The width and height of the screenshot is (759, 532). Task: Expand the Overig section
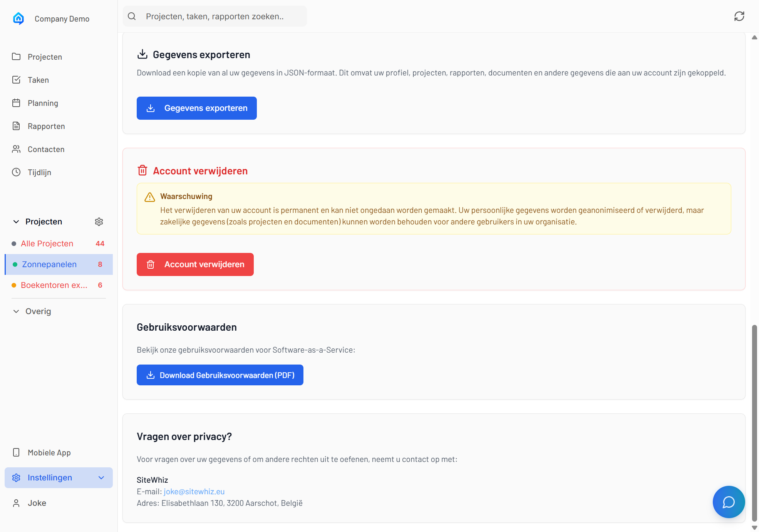[16, 311]
